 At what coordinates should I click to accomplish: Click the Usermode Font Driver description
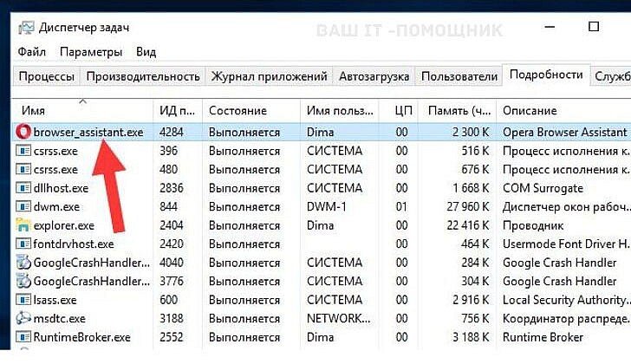pos(565,244)
